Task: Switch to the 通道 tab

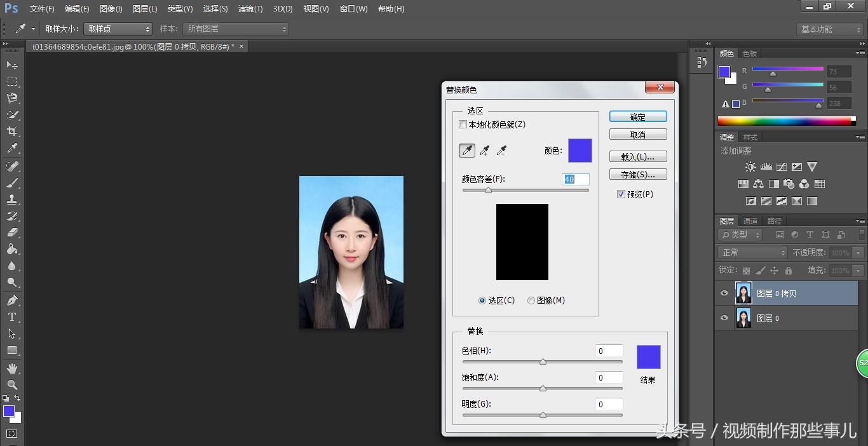Action: [749, 221]
